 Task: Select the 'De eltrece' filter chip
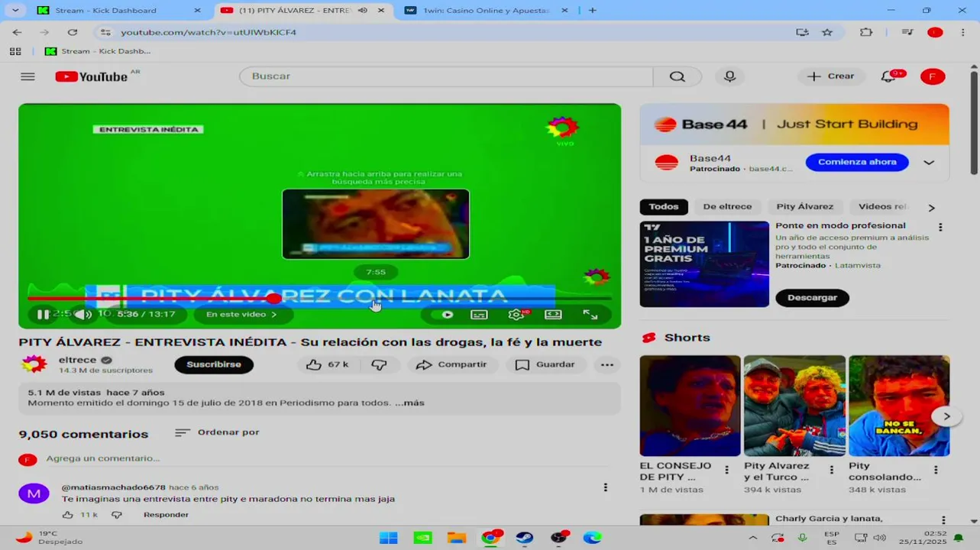click(727, 207)
